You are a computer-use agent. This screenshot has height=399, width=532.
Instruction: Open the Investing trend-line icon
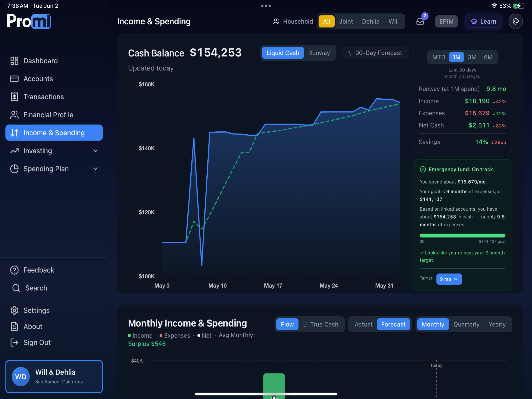click(x=14, y=151)
